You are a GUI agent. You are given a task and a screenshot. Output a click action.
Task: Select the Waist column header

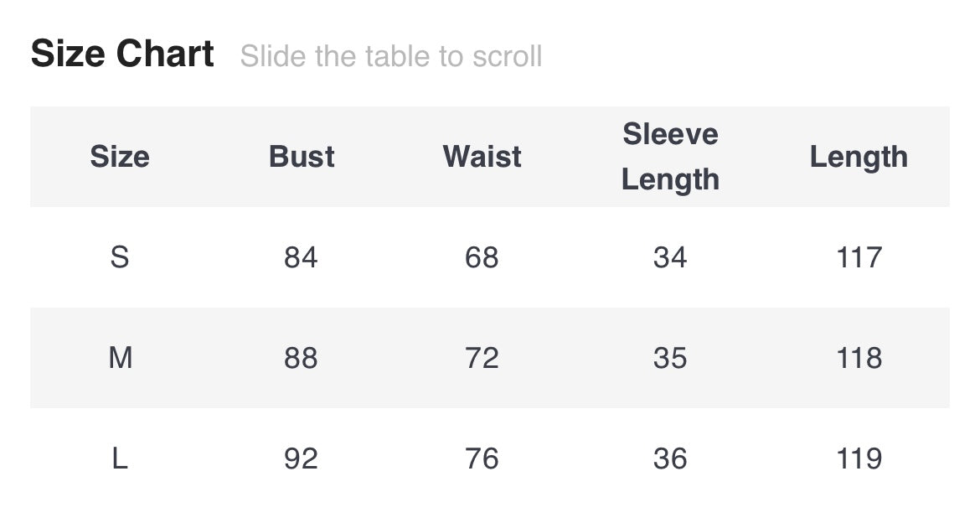482,157
